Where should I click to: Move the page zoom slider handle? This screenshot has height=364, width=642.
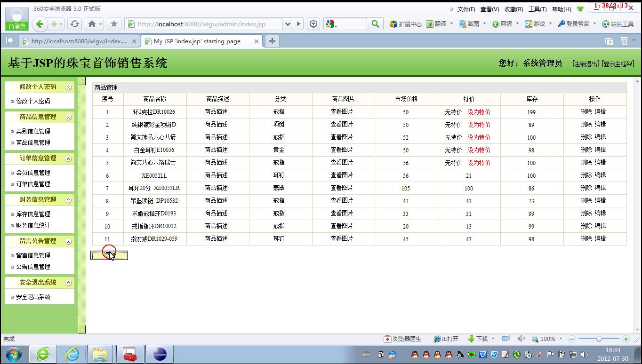pos(599,339)
